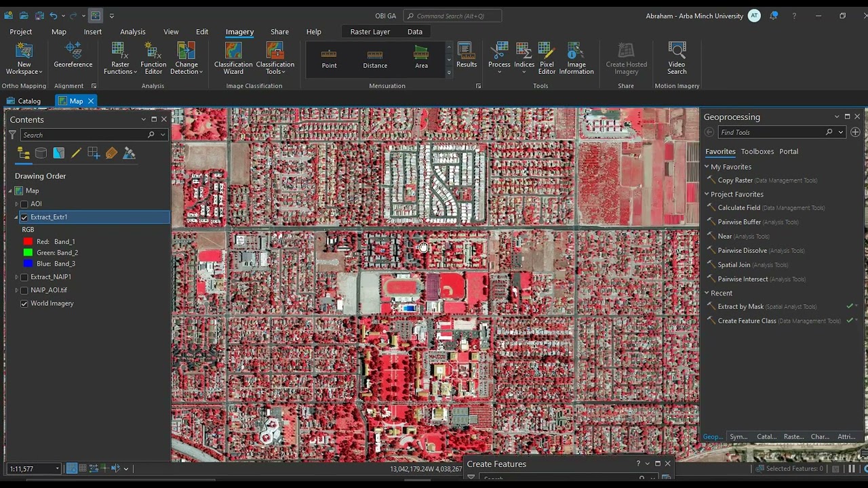The height and width of the screenshot is (488, 868).
Task: Click the Contents filter funnel icon
Action: [12, 135]
